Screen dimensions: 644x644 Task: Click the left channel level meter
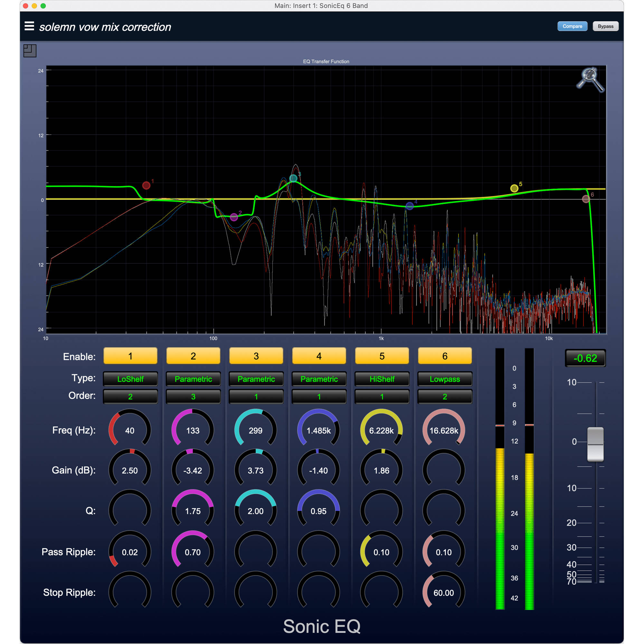[x=500, y=479]
